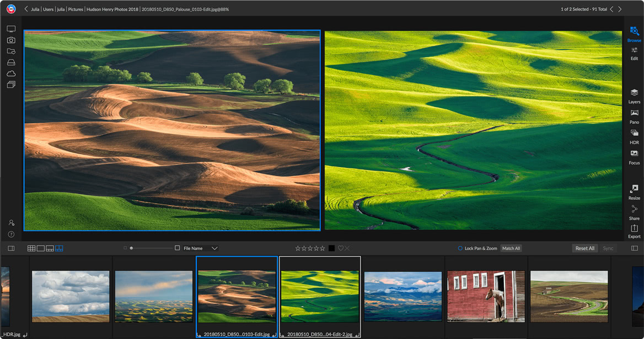The image size is (644, 339).
Task: Click the disk drive icon in sidebar
Action: (x=11, y=62)
